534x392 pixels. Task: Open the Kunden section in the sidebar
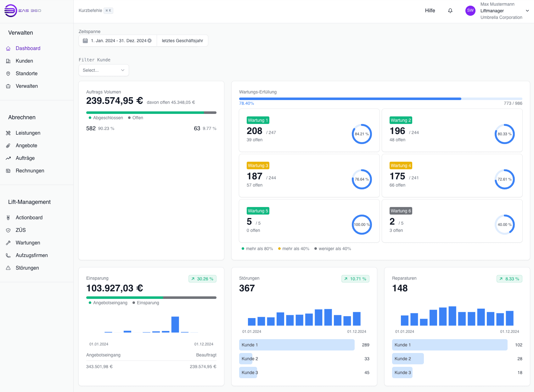pyautogui.click(x=24, y=61)
